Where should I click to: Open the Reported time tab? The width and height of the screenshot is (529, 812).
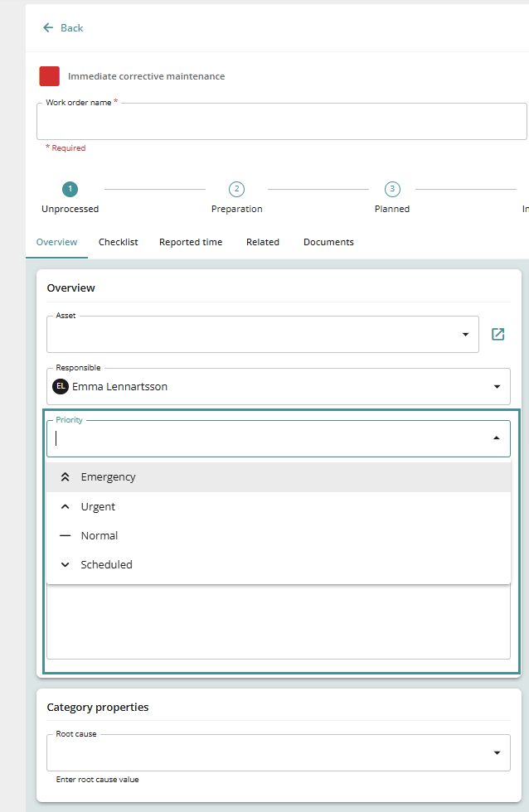191,242
